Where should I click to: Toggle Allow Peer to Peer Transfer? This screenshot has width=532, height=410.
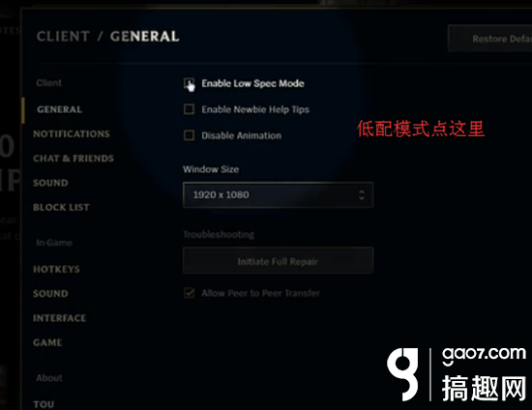[189, 293]
